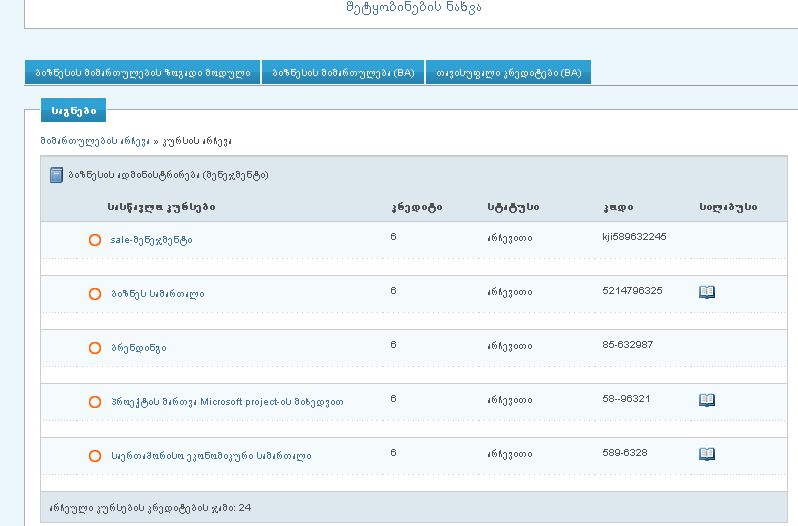Switch to თავისუფალი კრედიტები (BA) tab

[x=508, y=72]
